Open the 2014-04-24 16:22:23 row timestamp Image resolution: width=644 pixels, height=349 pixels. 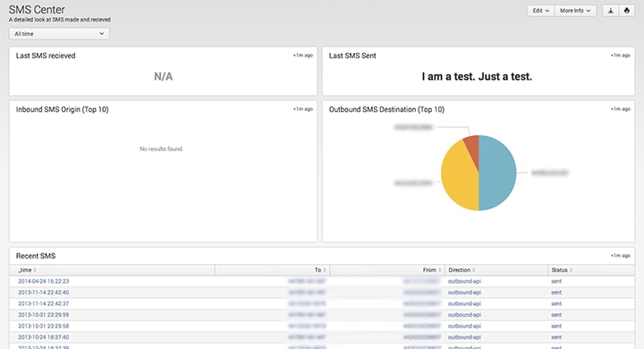click(44, 281)
